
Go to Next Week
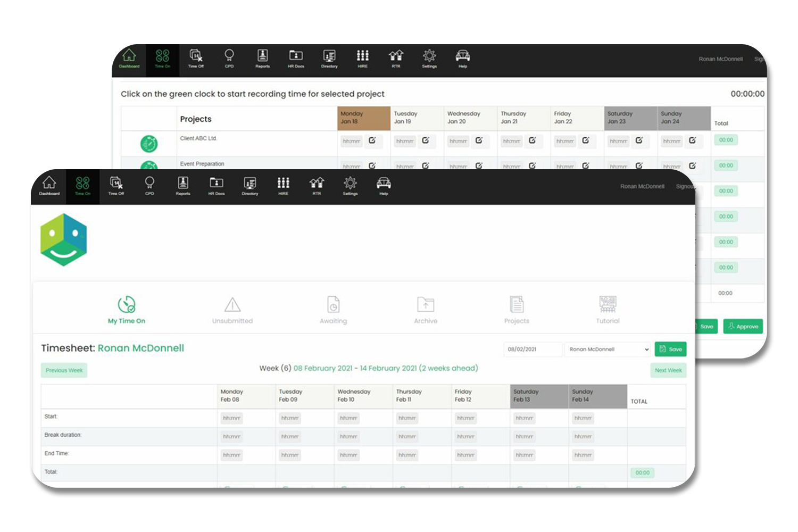[668, 370]
